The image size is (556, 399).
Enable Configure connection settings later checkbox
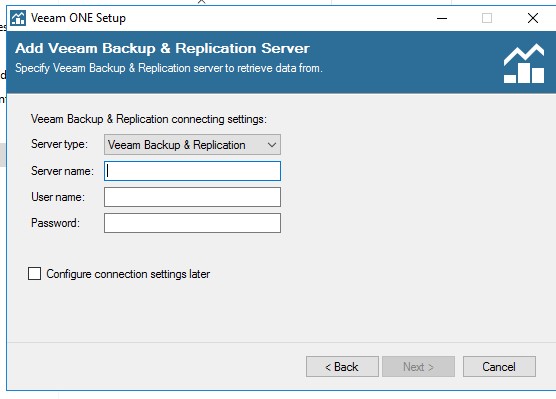34,274
